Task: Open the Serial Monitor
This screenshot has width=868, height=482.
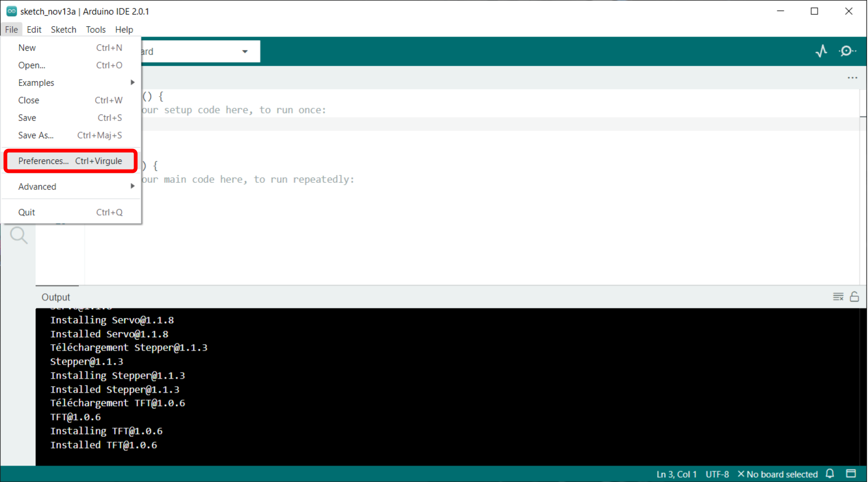Action: coord(847,51)
